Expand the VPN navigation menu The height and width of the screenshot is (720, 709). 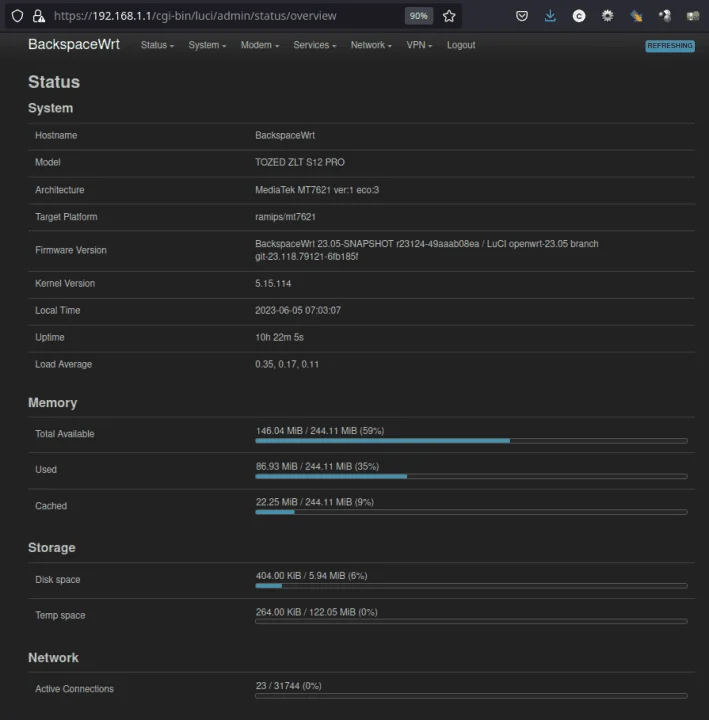(419, 45)
